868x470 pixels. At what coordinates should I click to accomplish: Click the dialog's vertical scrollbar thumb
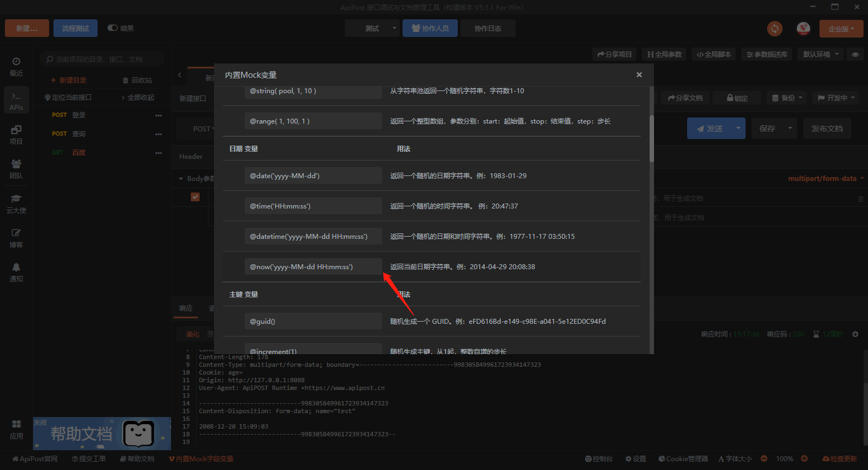(x=652, y=138)
